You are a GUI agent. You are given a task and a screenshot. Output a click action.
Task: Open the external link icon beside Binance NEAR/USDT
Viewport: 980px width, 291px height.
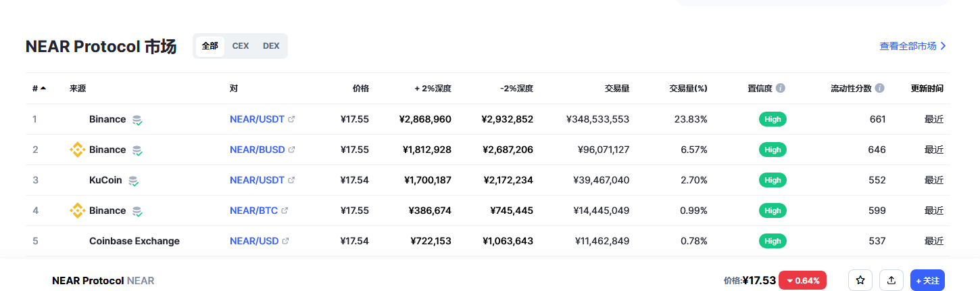291,119
